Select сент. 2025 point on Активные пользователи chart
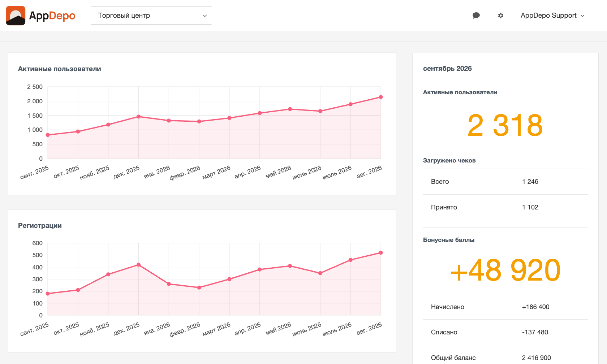607x364 pixels. tap(48, 135)
